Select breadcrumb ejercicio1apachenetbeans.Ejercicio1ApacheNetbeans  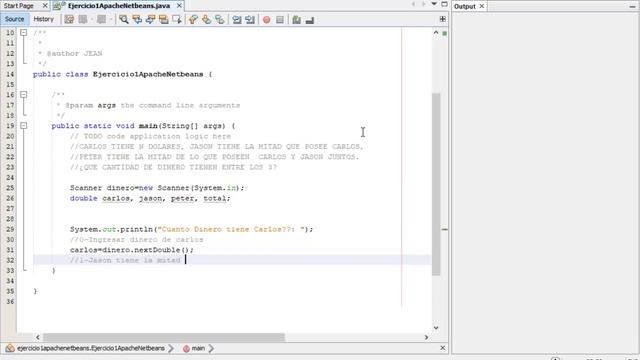tap(91, 348)
